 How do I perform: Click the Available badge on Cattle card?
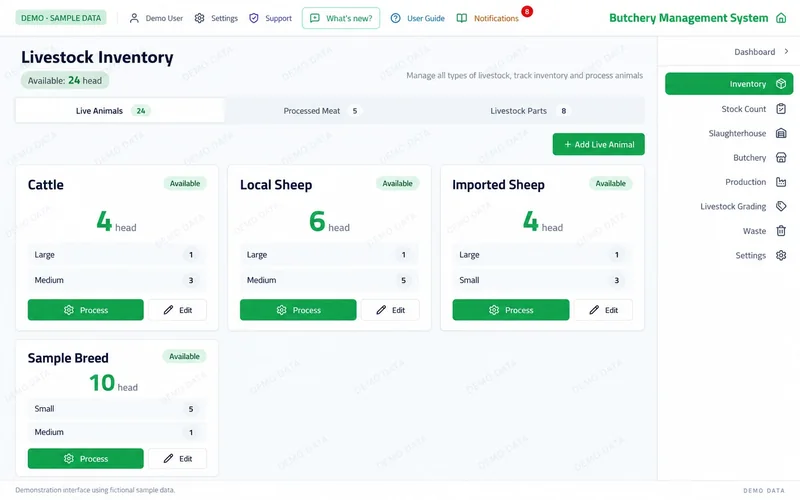pyautogui.click(x=185, y=183)
